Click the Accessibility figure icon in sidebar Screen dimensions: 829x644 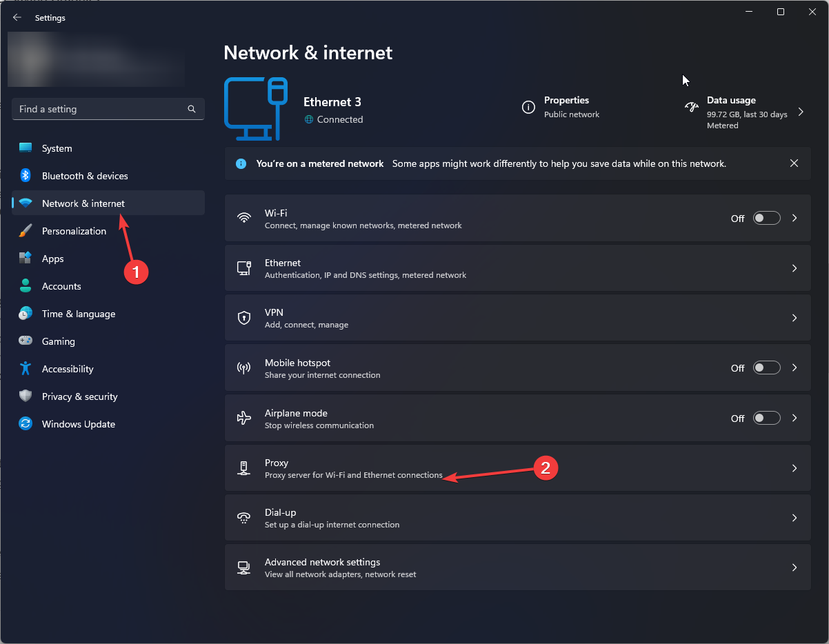tap(26, 369)
